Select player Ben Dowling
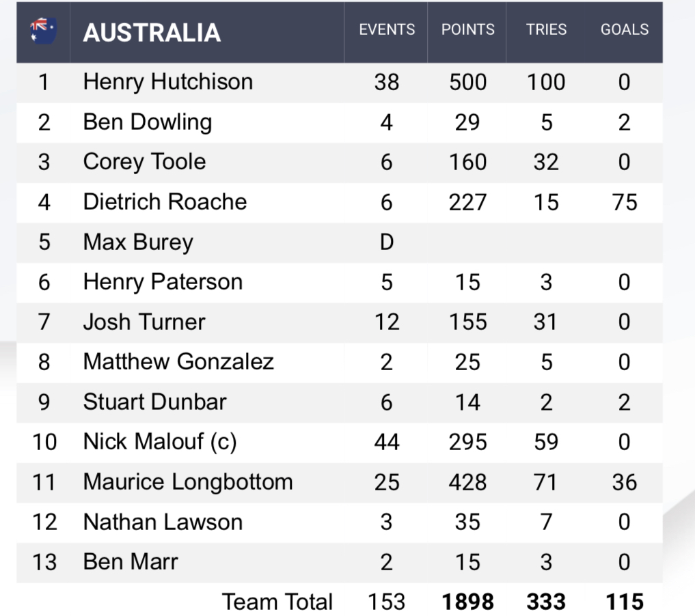 [148, 122]
